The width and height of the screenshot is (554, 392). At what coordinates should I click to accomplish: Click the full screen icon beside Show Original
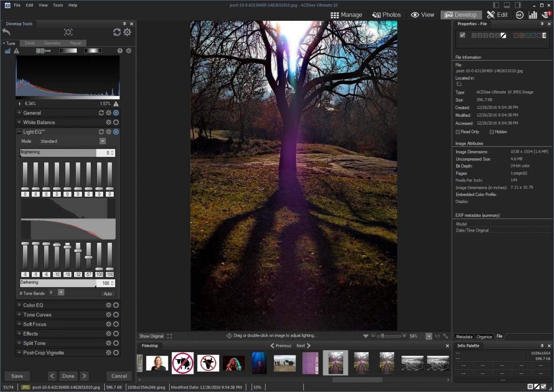170,336
